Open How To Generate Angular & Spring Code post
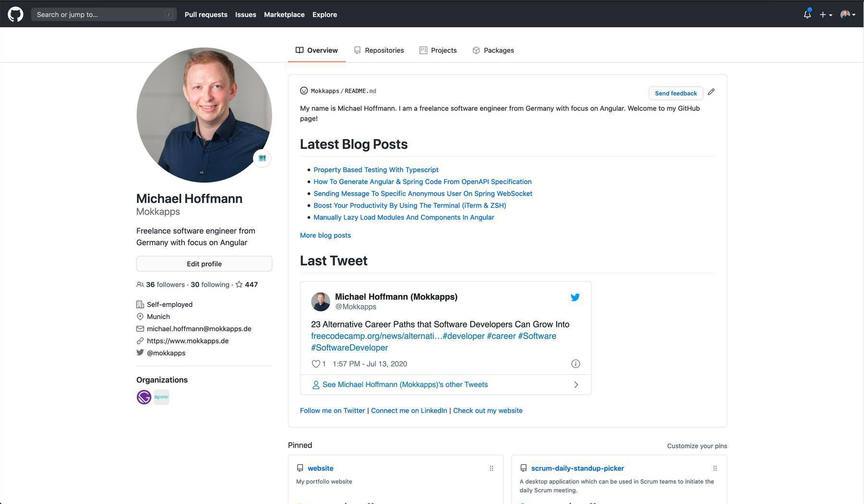This screenshot has width=864, height=504. pyautogui.click(x=422, y=182)
